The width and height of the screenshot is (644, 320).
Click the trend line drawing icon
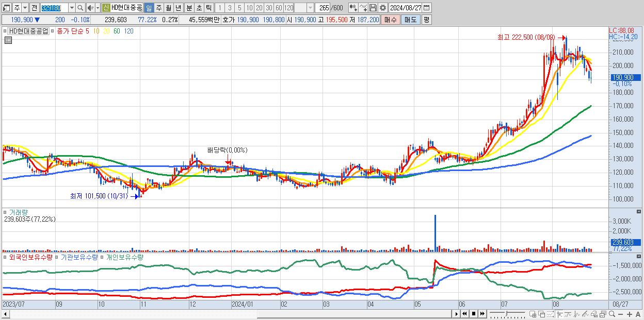coord(568,314)
